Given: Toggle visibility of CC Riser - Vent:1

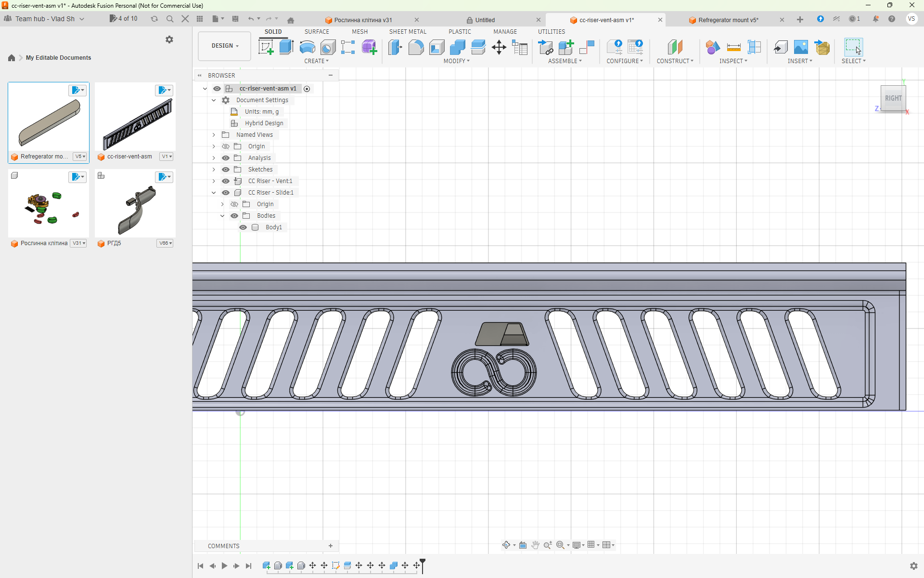Looking at the screenshot, I should tap(226, 181).
